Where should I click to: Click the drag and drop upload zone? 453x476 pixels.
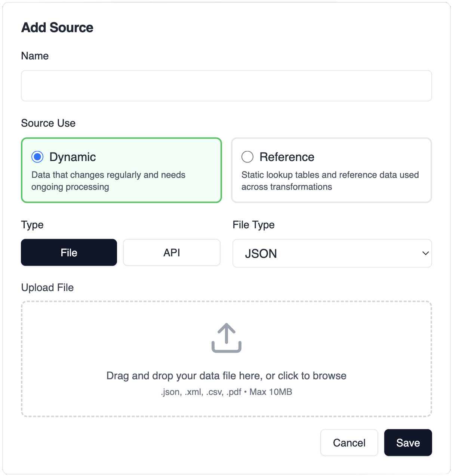226,358
